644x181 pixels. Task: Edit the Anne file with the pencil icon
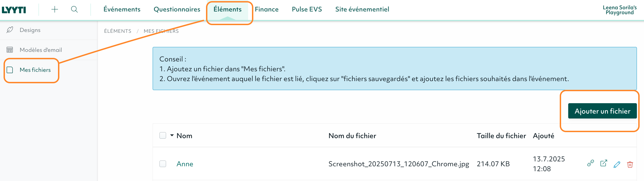617,164
